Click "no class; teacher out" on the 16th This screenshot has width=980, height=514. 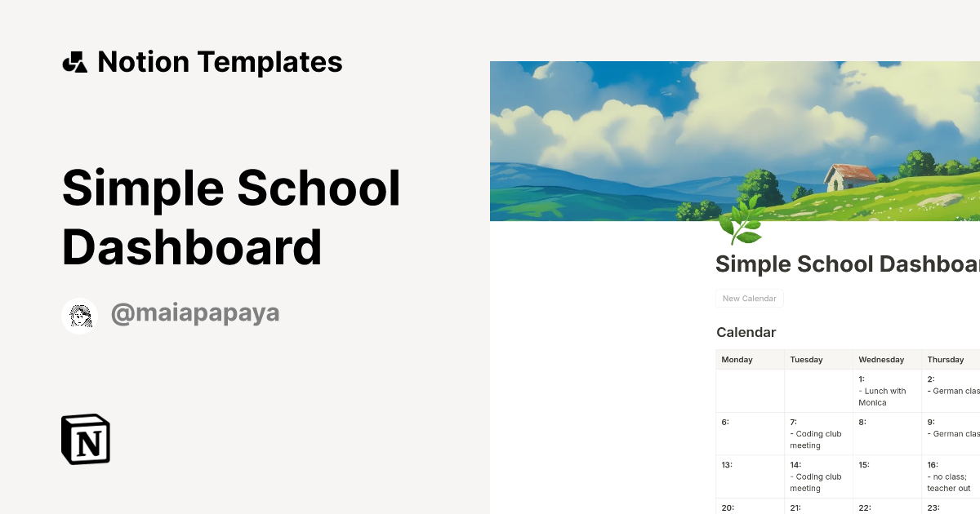(x=949, y=482)
